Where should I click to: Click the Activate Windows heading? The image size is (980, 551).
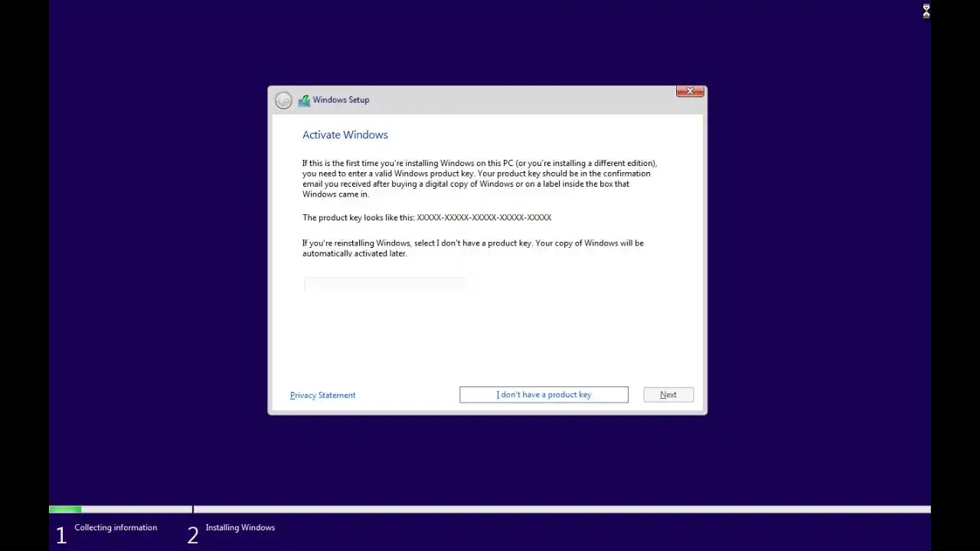[x=345, y=135]
